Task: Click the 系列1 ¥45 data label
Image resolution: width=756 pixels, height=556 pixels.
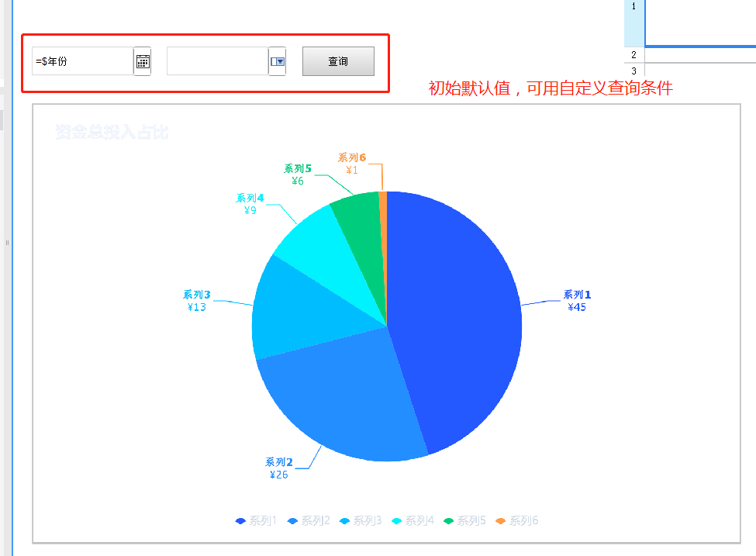Action: 577,300
